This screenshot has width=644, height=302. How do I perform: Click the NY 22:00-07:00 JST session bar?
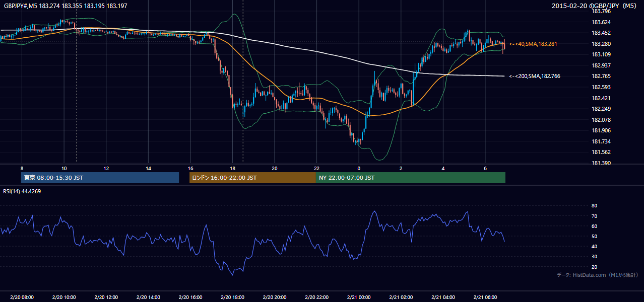point(411,178)
